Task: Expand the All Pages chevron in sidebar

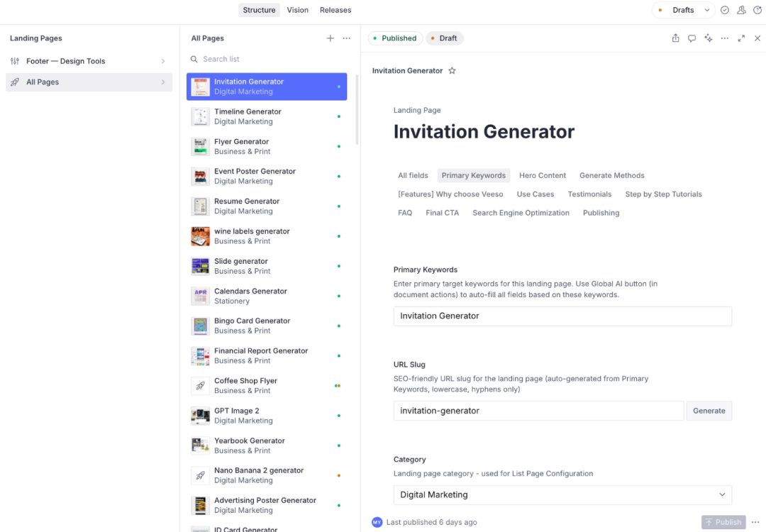Action: click(x=163, y=82)
